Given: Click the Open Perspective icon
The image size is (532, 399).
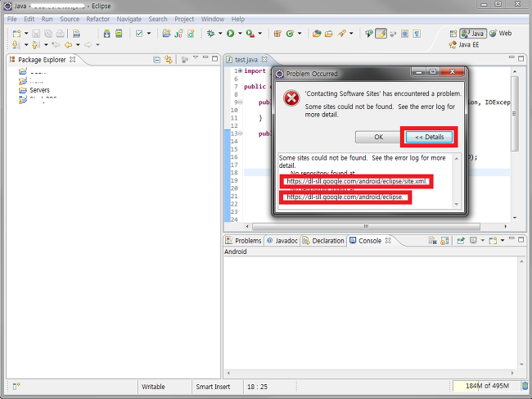Looking at the screenshot, I should (x=453, y=34).
